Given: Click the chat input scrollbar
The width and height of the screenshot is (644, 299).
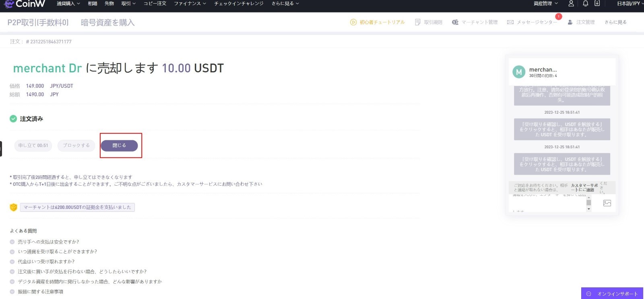Looking at the screenshot, I should (x=588, y=203).
